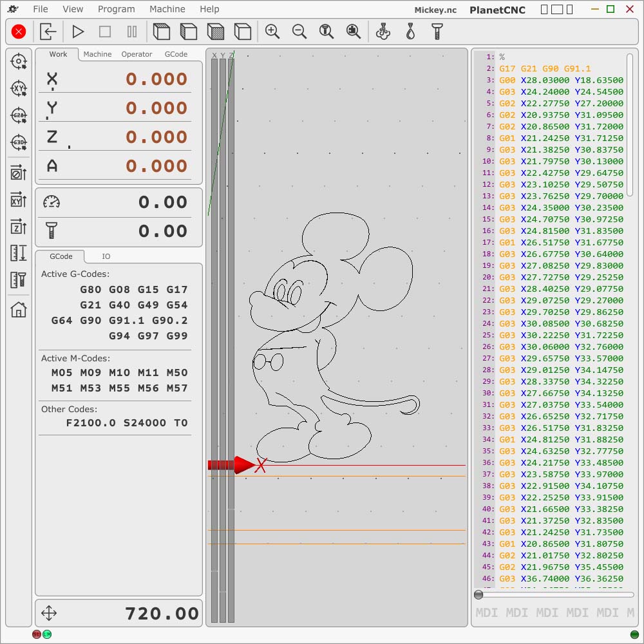Pause program execution
The width and height of the screenshot is (644, 644).
[x=132, y=32]
